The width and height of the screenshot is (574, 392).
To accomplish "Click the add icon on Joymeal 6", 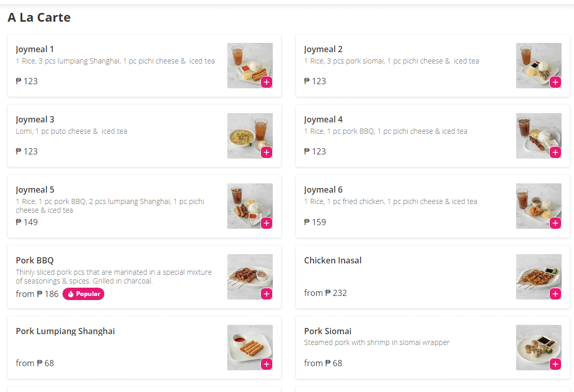I will [x=556, y=223].
